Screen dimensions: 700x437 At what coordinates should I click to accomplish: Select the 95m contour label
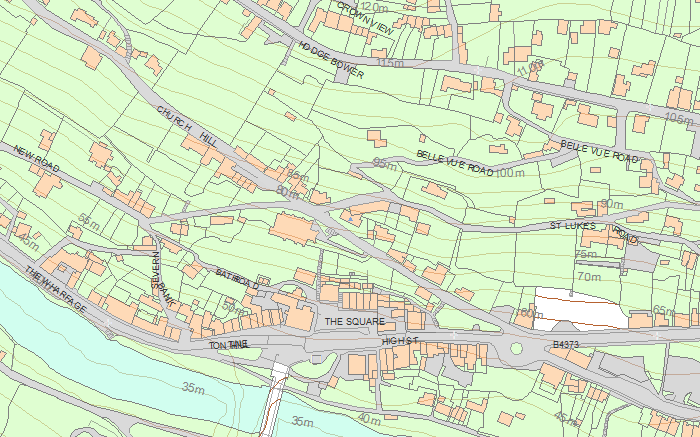[385, 164]
